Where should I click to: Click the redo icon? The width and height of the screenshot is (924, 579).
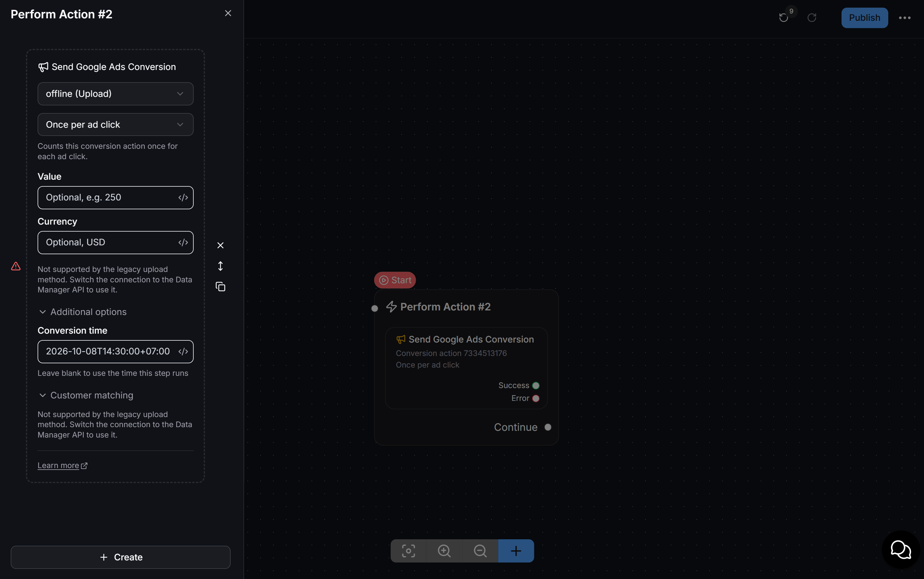coord(812,18)
